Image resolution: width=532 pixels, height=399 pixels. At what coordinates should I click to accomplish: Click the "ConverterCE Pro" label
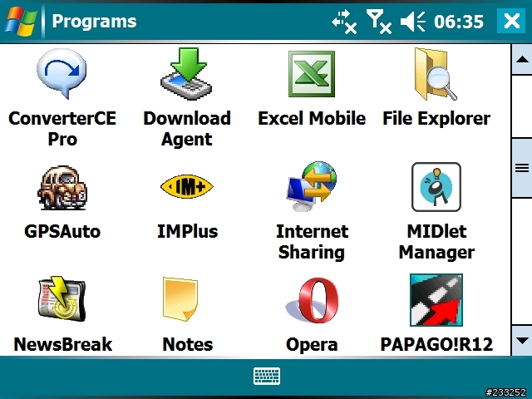coord(62,129)
